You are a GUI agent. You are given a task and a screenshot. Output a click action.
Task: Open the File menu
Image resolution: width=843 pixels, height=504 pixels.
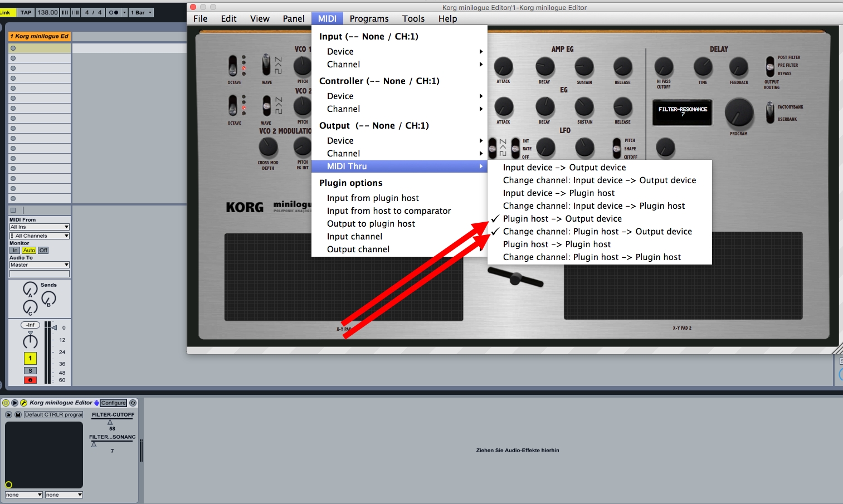click(x=201, y=18)
